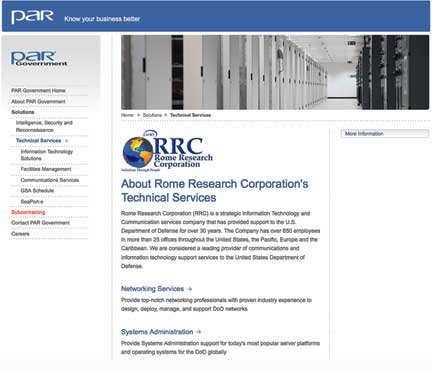Open PAR Government Home in sidebar

[x=38, y=91]
